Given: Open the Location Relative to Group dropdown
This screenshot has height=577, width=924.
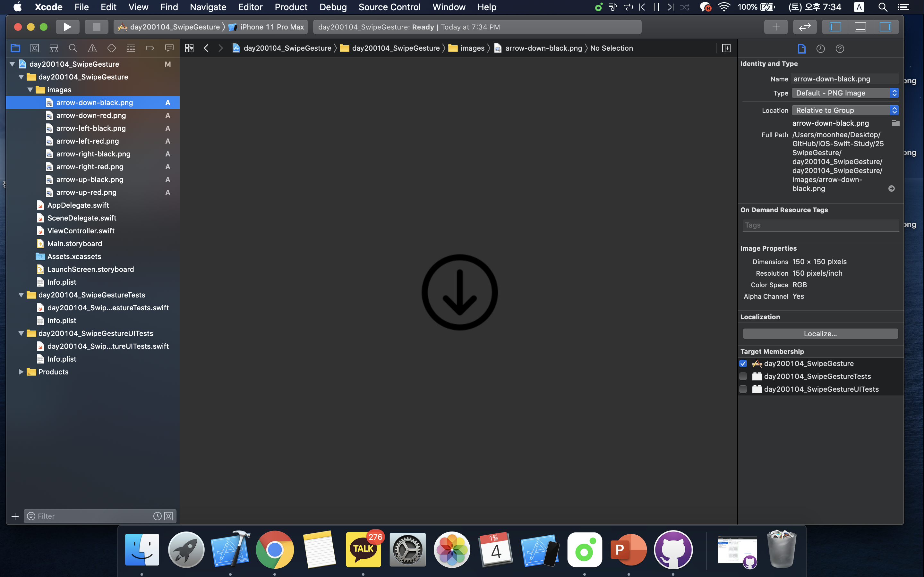Looking at the screenshot, I should tap(844, 110).
